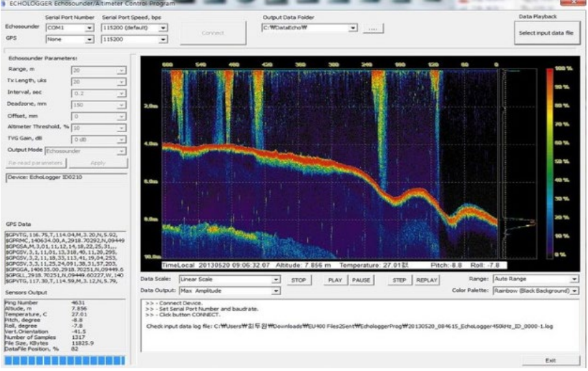Click the REPLAY playback button
588x371 pixels.
pyautogui.click(x=426, y=280)
